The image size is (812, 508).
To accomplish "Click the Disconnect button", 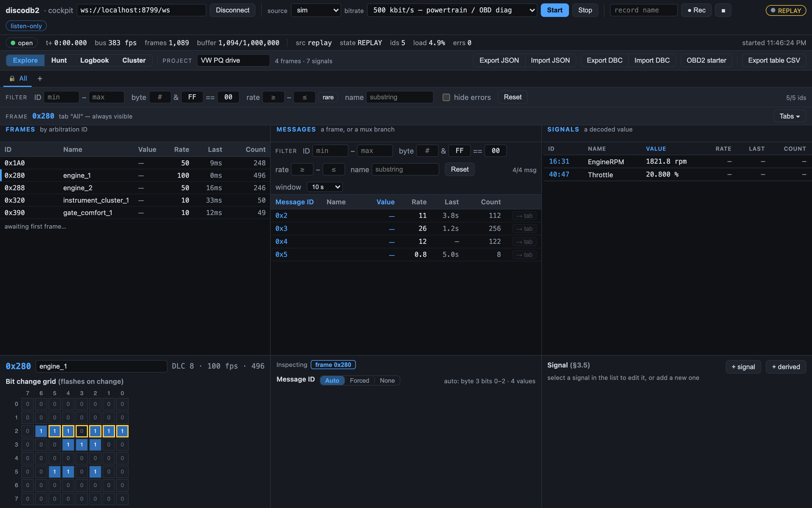I will tap(233, 10).
